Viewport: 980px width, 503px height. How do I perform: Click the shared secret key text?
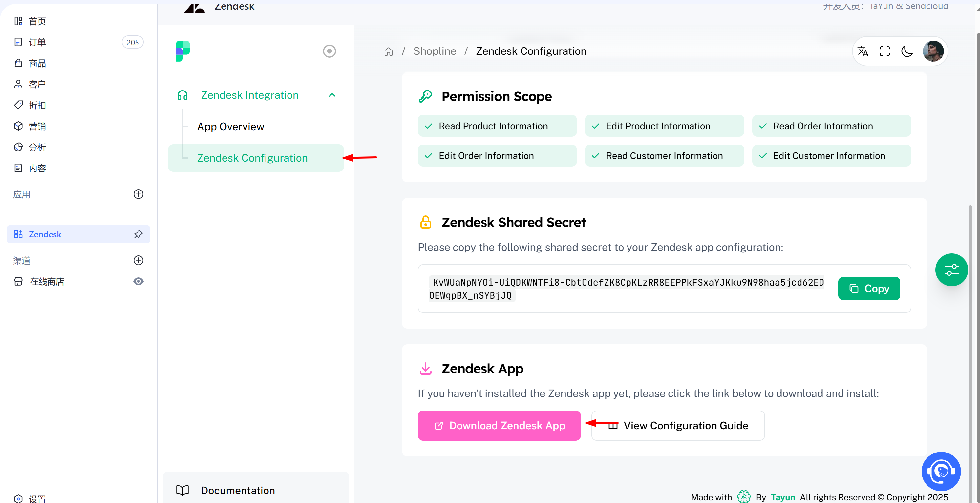tap(627, 289)
